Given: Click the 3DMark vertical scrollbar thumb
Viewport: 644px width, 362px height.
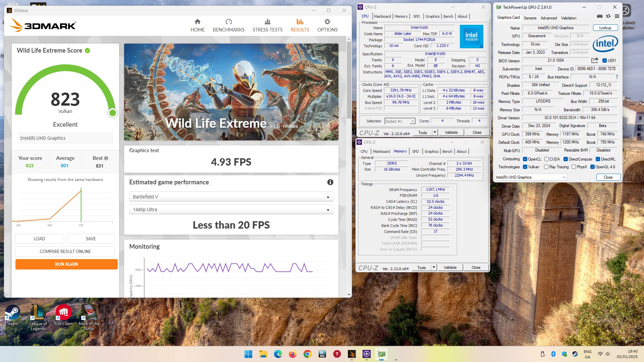Looking at the screenshot, I should pos(349,80).
